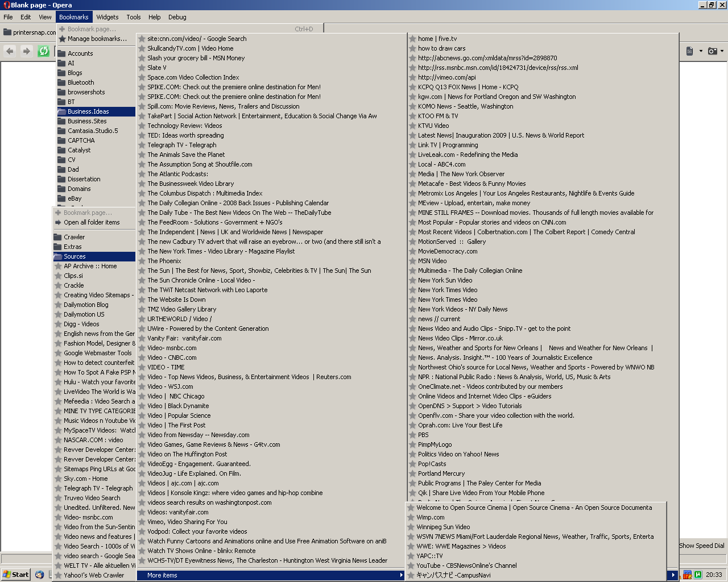
Task: Open the File menu
Action: click(8, 17)
